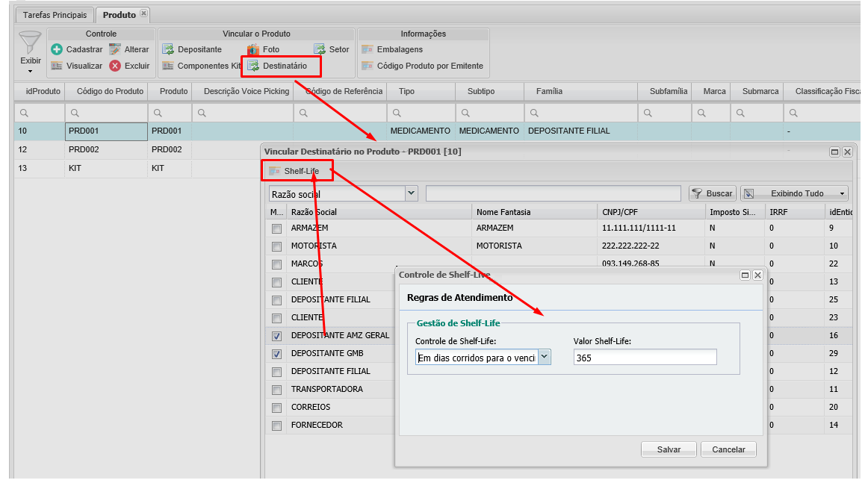Switch to Tarefas Principais tab
The width and height of the screenshot is (868, 486).
click(x=55, y=15)
